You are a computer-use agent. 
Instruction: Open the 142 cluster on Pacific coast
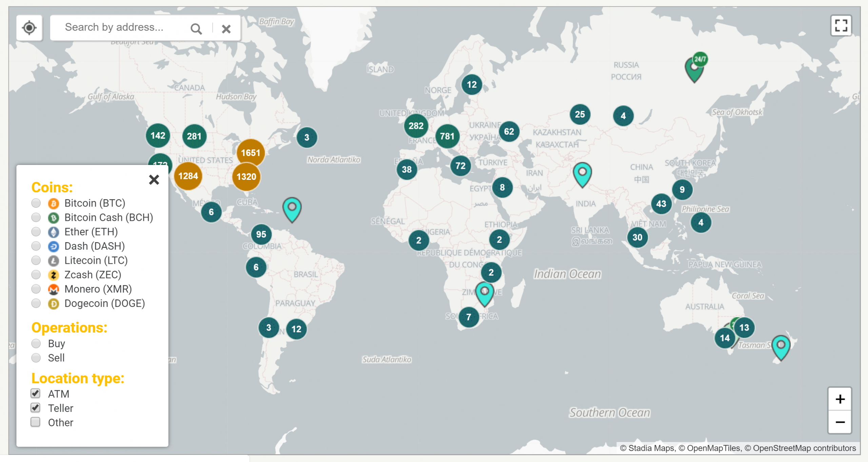tap(158, 135)
